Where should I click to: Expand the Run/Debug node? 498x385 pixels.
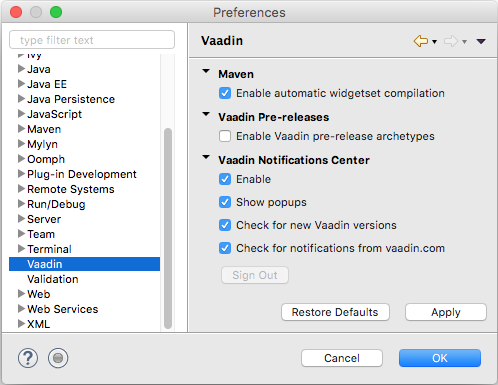[x=21, y=204]
